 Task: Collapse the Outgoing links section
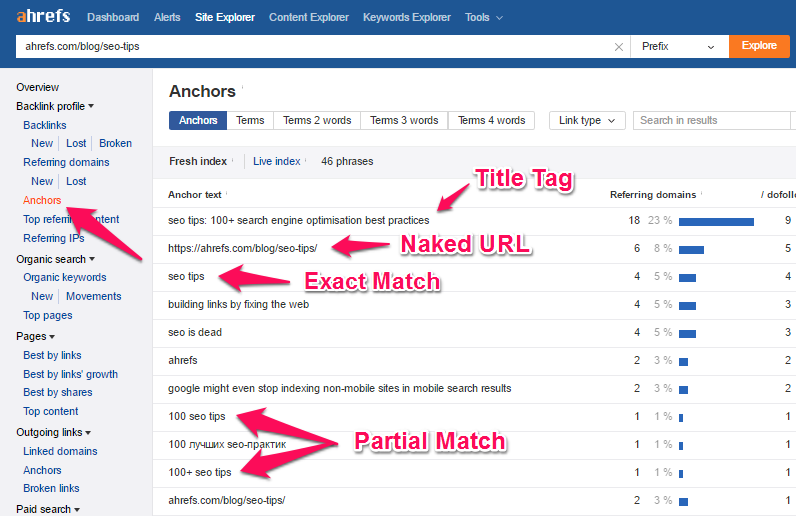point(55,432)
